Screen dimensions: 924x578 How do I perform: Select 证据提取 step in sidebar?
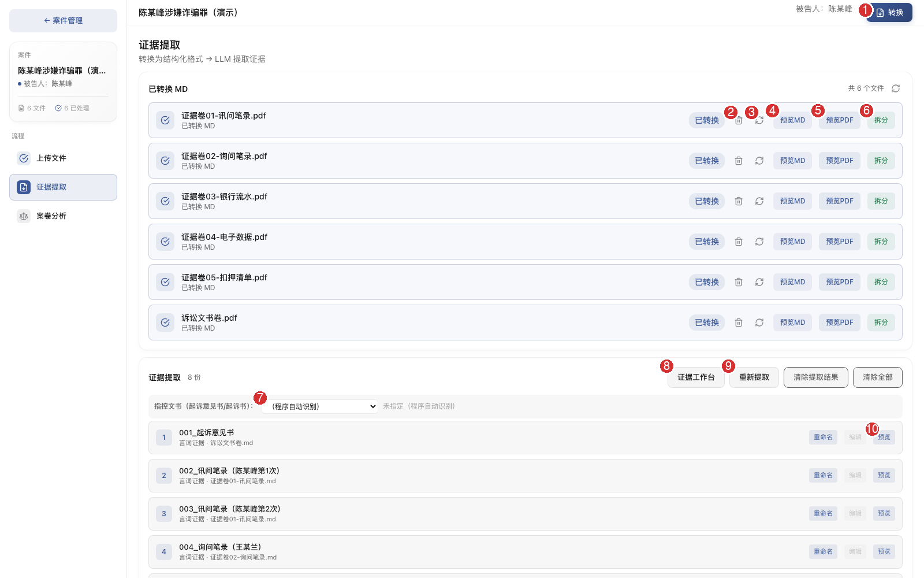[63, 187]
